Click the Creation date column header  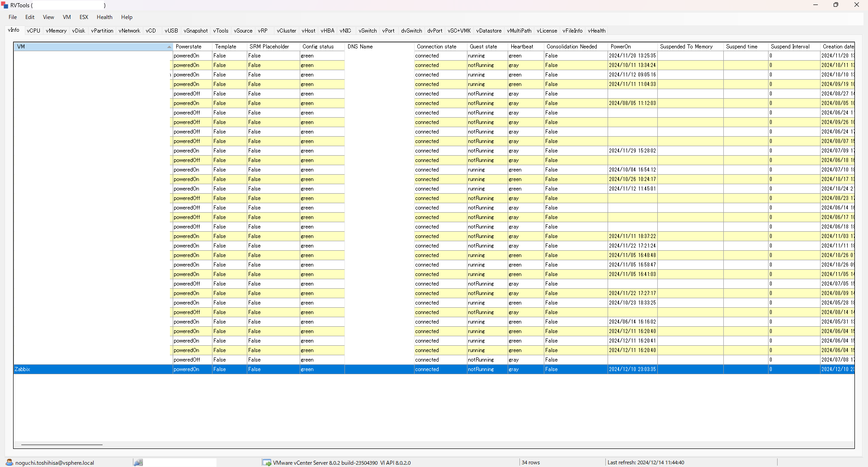837,47
